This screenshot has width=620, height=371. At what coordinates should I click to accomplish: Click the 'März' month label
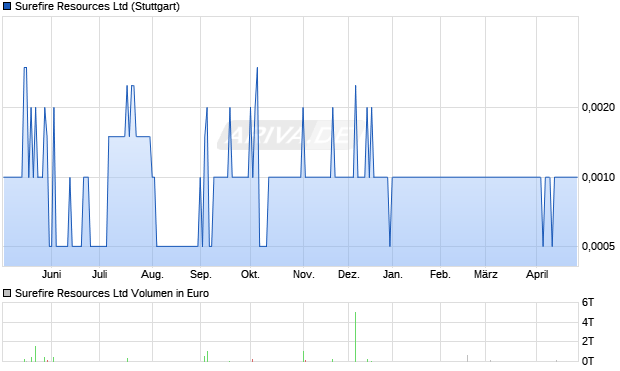pos(486,274)
